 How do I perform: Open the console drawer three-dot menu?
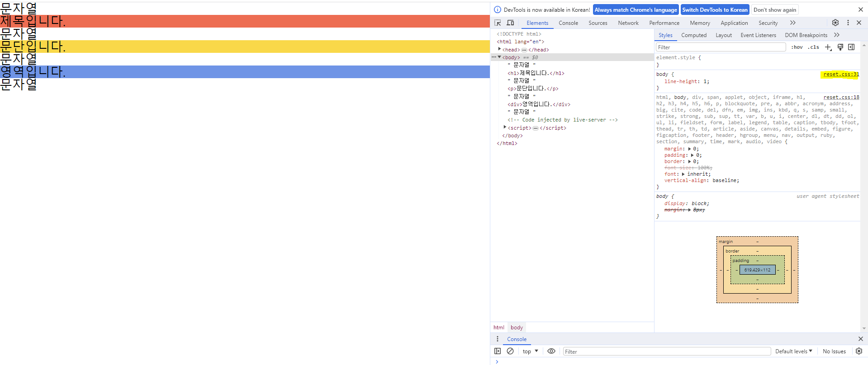pos(498,339)
